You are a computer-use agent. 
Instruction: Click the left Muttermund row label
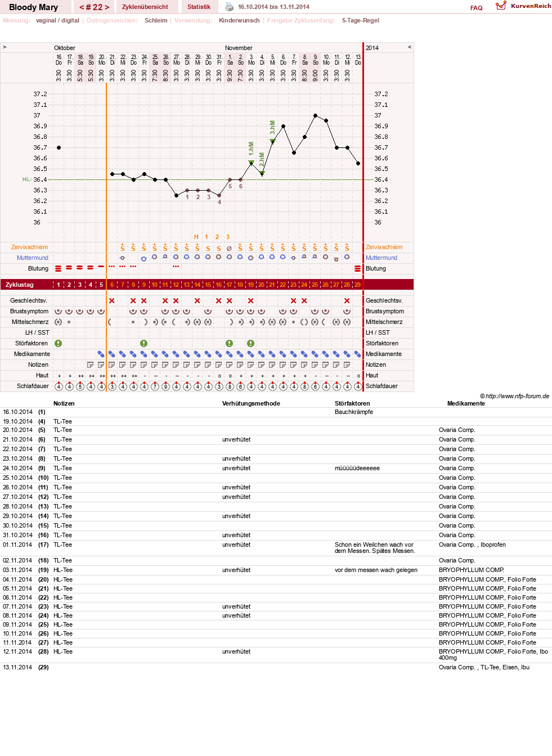tap(33, 258)
